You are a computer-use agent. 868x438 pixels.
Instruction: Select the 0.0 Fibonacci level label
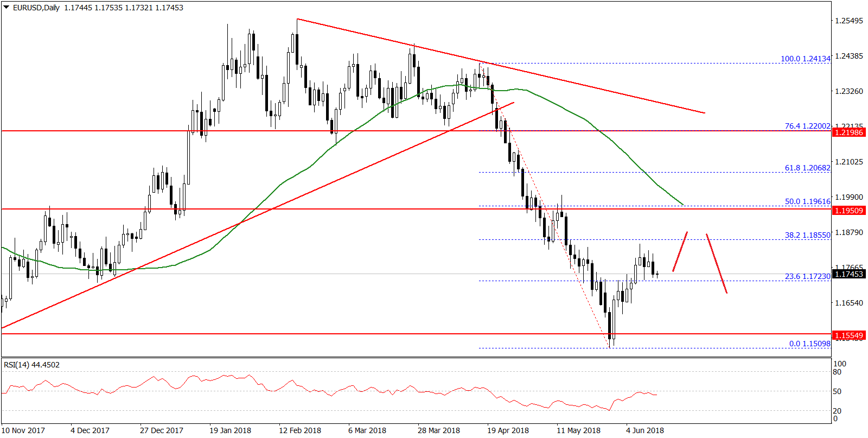pos(809,344)
